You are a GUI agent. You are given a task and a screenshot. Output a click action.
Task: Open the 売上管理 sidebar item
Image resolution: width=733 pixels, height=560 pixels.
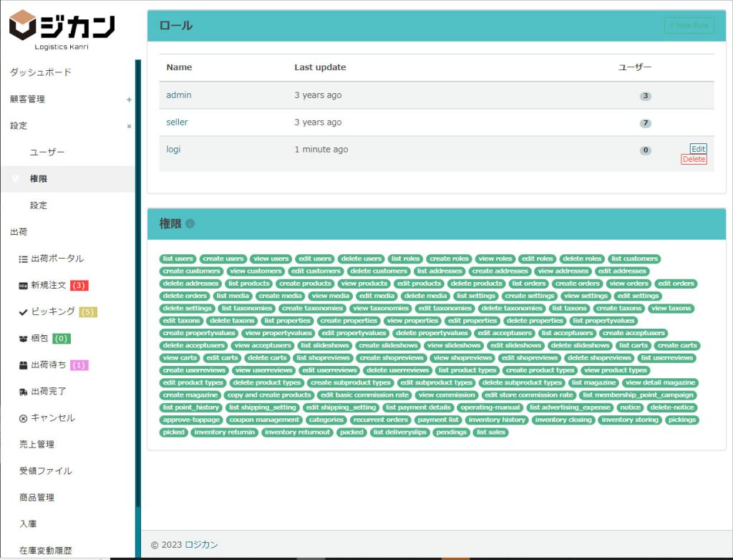pyautogui.click(x=37, y=445)
